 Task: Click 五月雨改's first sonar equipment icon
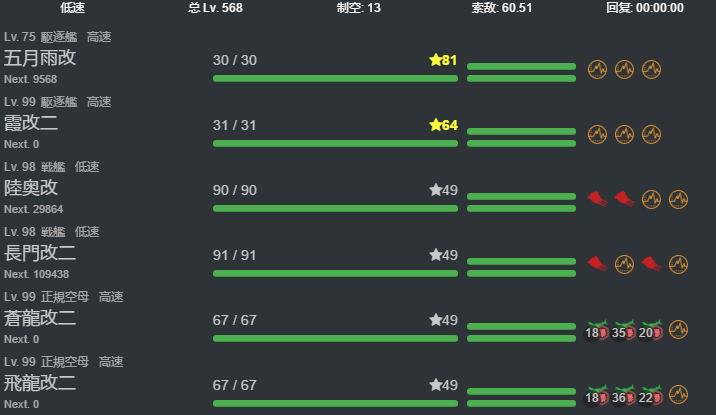[x=597, y=69]
